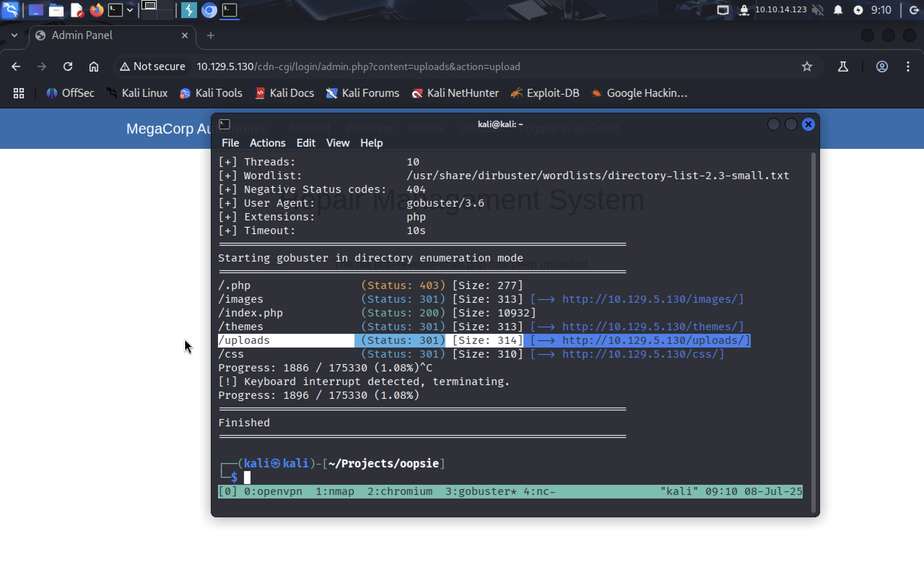The width and height of the screenshot is (924, 578).
Task: Open the Kali Linux bookmark
Action: pos(137,93)
